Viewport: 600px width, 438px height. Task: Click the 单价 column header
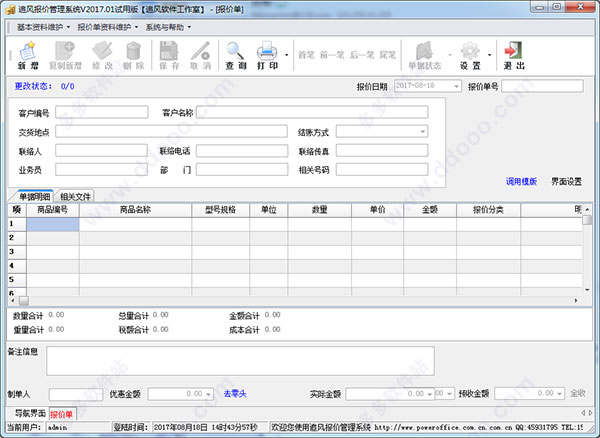pos(377,210)
